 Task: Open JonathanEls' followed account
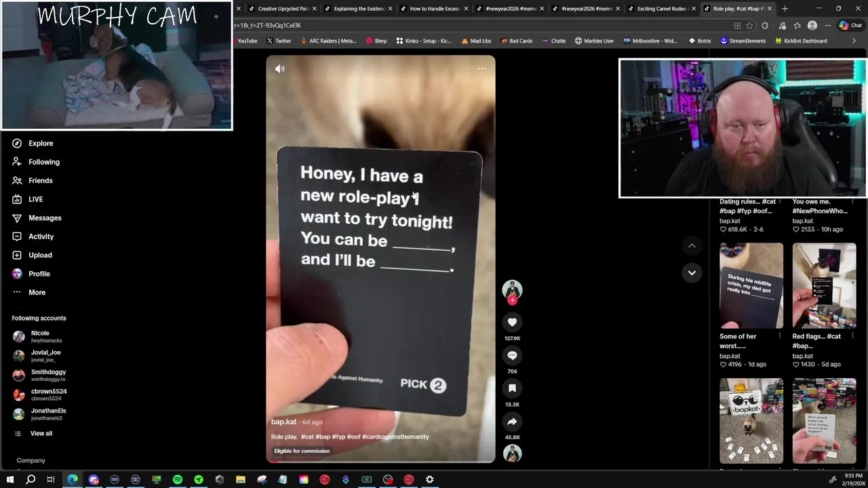click(x=39, y=413)
